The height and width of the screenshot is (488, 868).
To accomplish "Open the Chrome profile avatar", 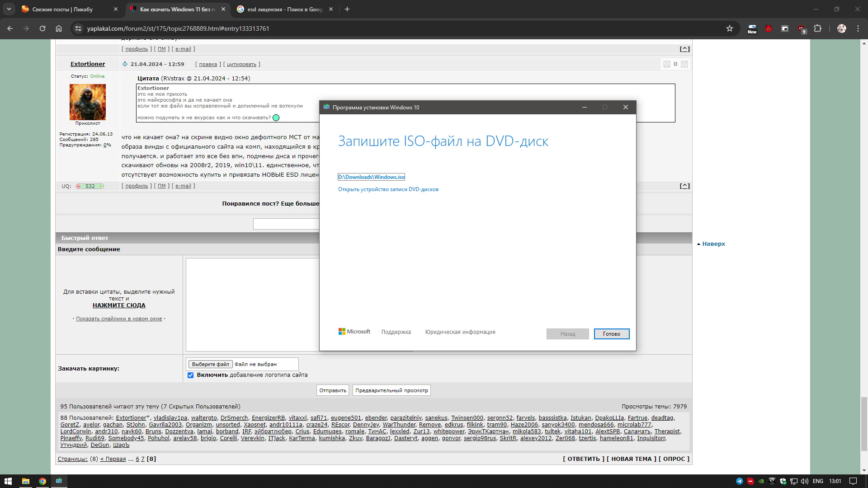I will click(x=842, y=28).
